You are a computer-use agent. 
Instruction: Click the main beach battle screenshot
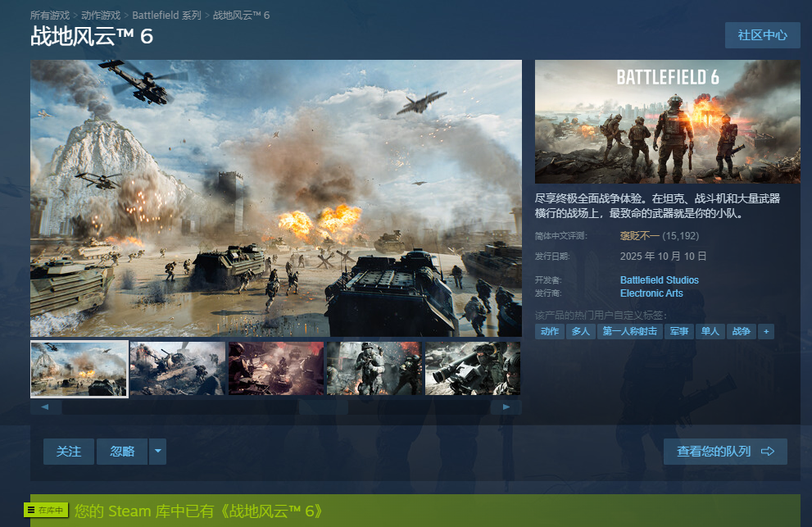[276, 198]
